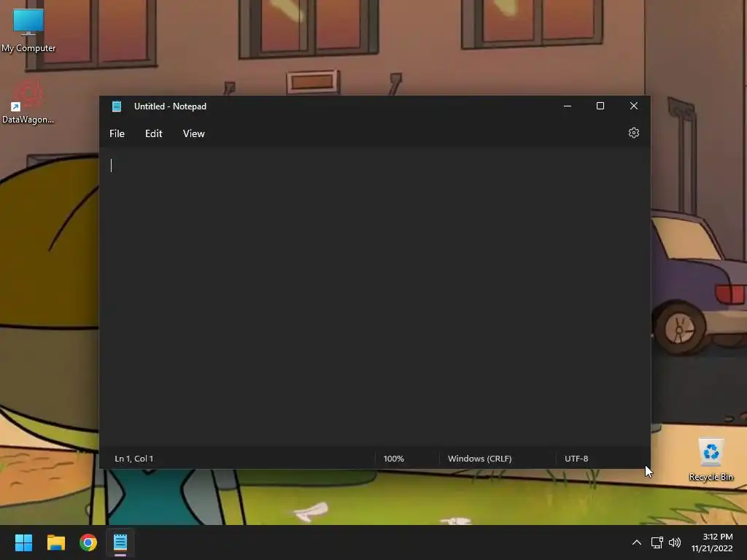Select the Recycle Bin desktop icon
The image size is (747, 560).
click(x=711, y=460)
